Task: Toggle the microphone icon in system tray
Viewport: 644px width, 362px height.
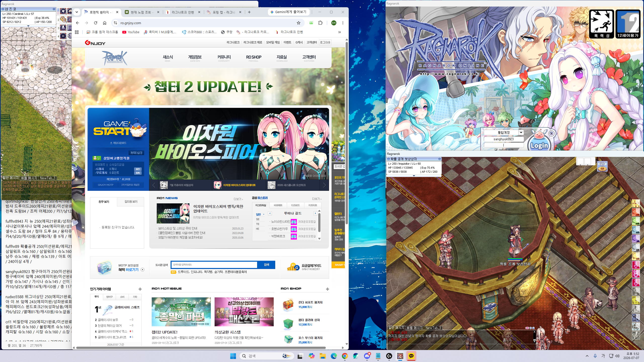Action: (595, 356)
